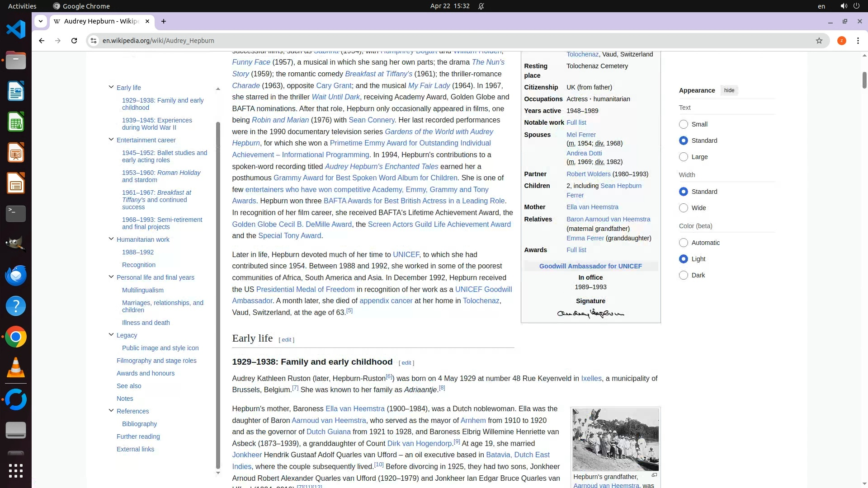This screenshot has height=488, width=868.
Task: Click the browser back arrow
Action: tap(42, 41)
